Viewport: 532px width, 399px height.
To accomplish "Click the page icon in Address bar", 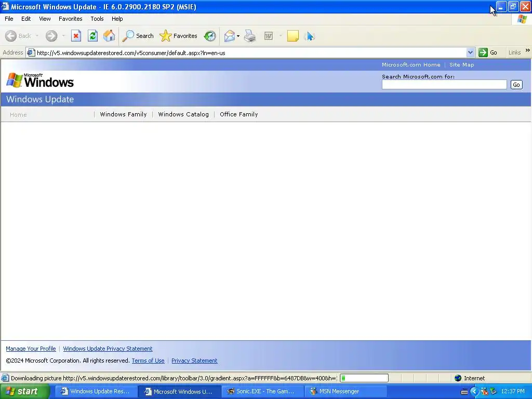I will point(31,52).
